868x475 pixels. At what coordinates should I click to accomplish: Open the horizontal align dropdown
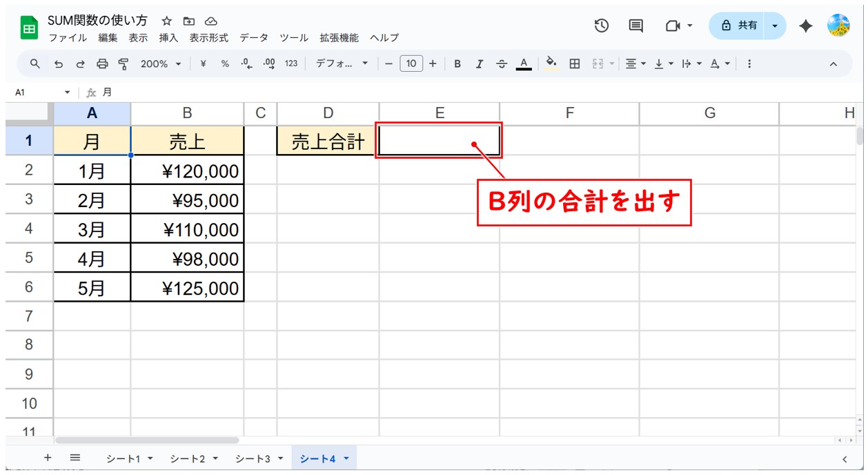coord(635,64)
